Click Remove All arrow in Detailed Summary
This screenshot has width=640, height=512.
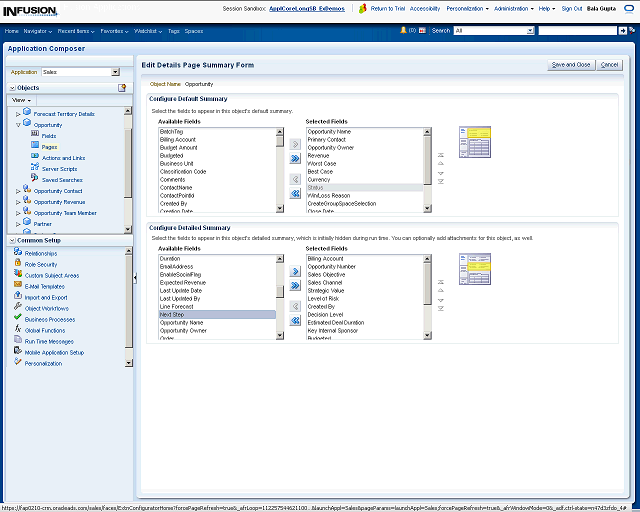pyautogui.click(x=295, y=320)
